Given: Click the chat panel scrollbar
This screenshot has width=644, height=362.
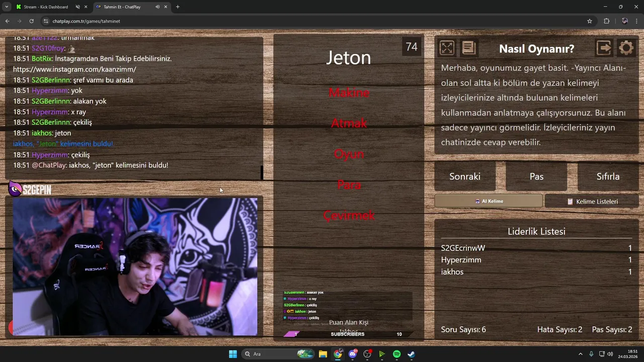Looking at the screenshot, I should [x=262, y=172].
